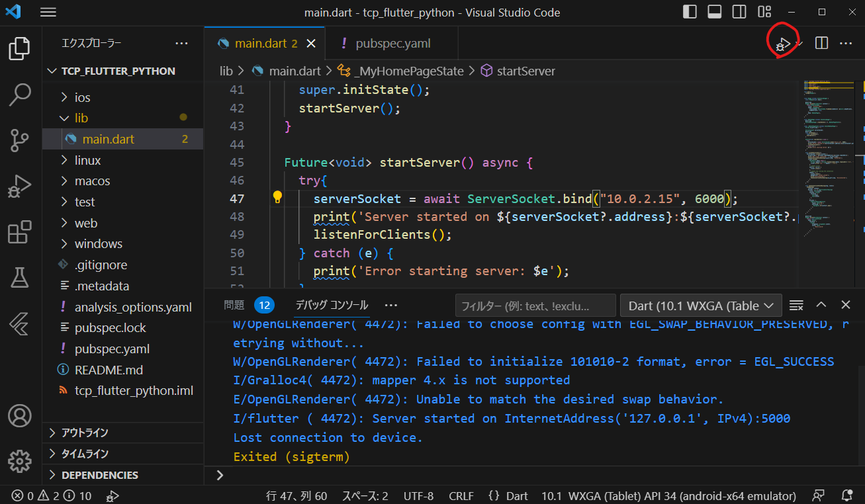Toggle bottom panel layout button

point(715,12)
